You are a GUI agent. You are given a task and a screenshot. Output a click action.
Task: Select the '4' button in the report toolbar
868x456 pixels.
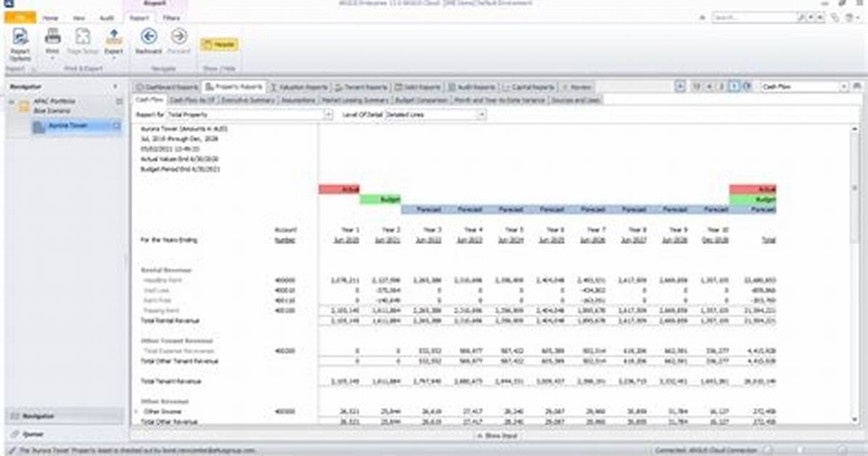pos(709,86)
